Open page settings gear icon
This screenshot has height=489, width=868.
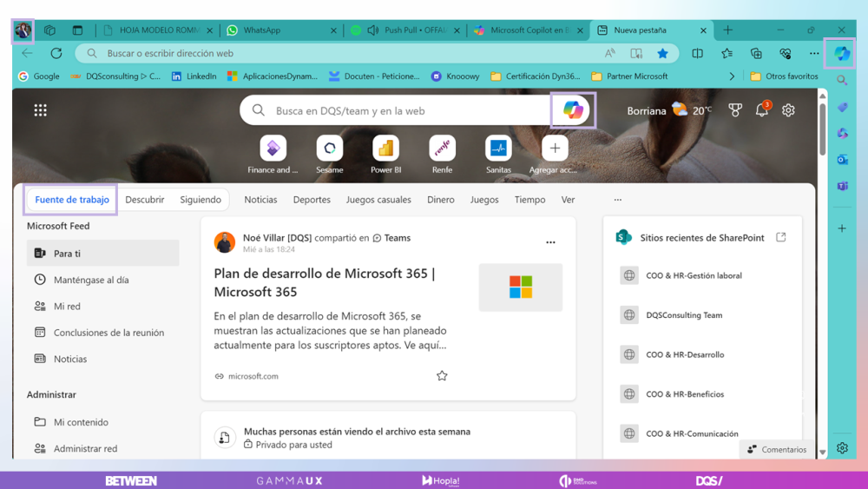(788, 110)
